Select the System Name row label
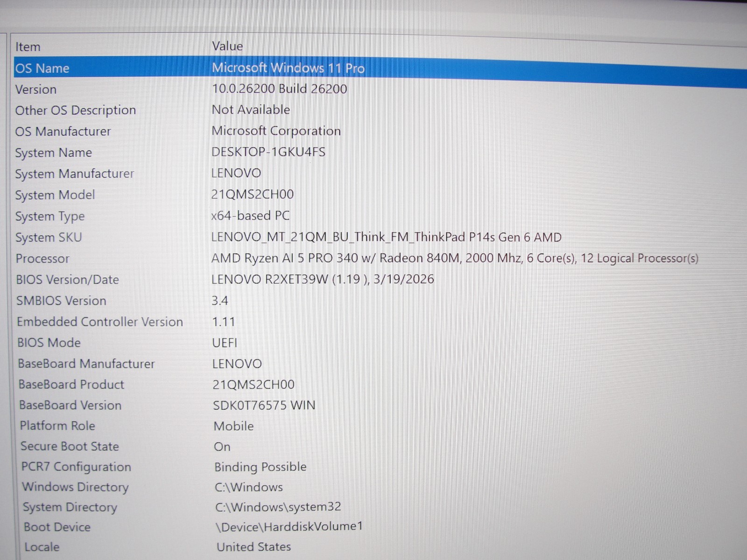Image resolution: width=747 pixels, height=560 pixels. (x=54, y=153)
